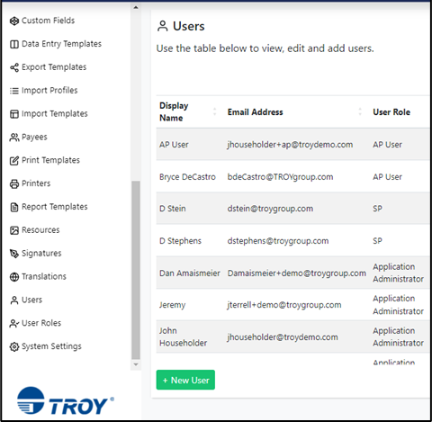433x424 pixels.
Task: Click the sidebar scroll up arrow
Action: tap(136, 7)
